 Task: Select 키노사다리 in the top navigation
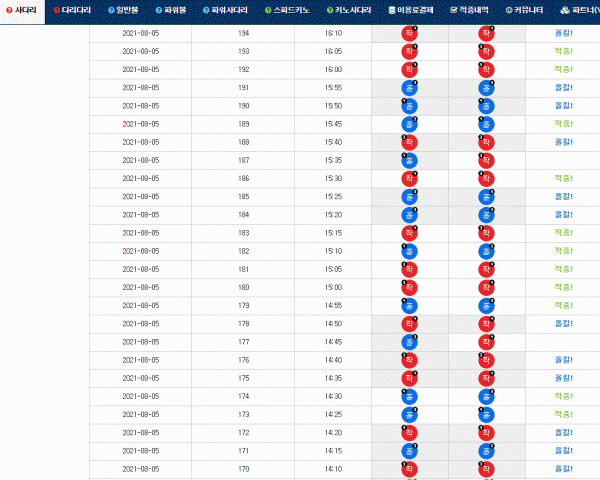coord(349,10)
